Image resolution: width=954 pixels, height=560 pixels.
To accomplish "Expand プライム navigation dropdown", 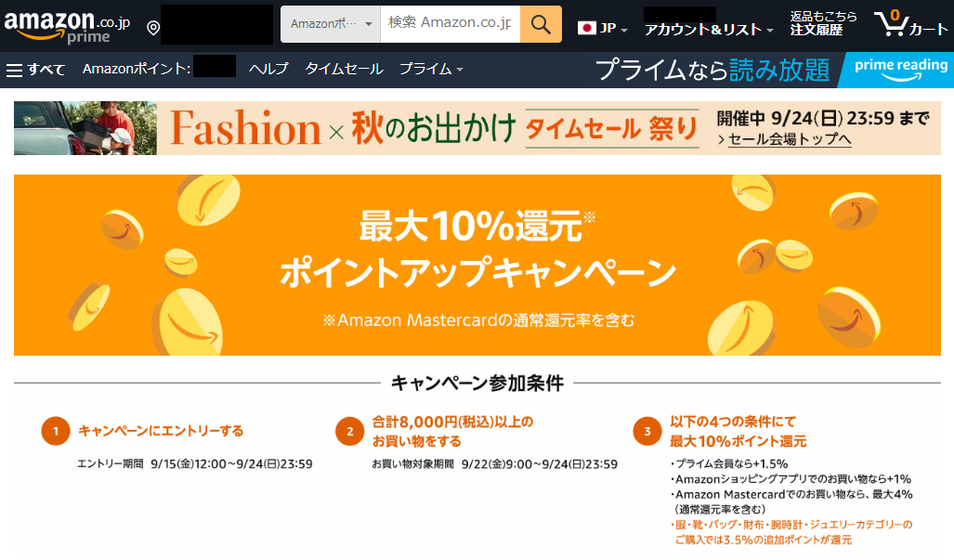I will click(x=431, y=70).
